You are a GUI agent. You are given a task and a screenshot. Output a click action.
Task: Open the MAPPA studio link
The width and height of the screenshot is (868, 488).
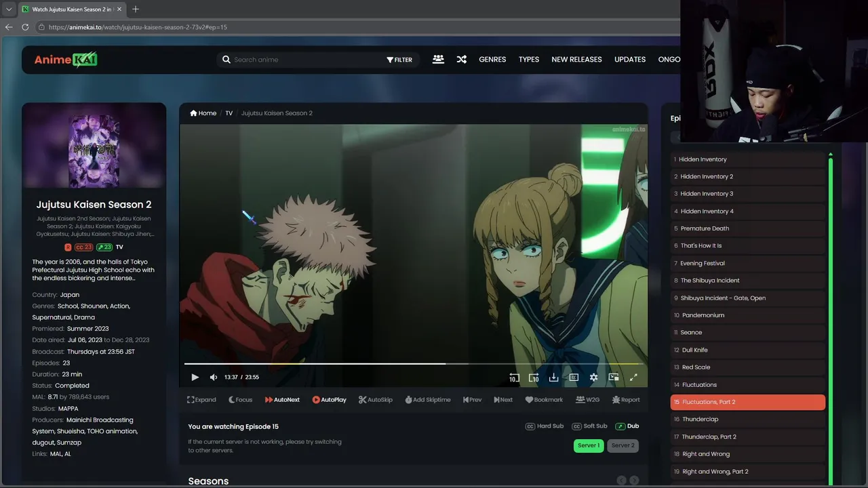[68, 409]
